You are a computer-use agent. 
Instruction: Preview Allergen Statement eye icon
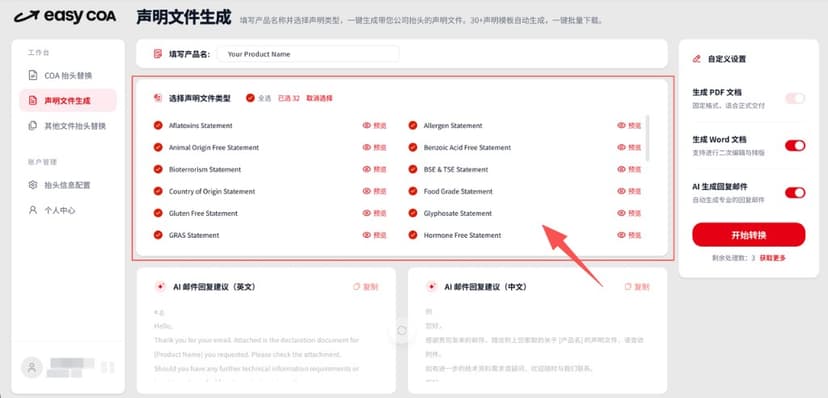tap(622, 126)
